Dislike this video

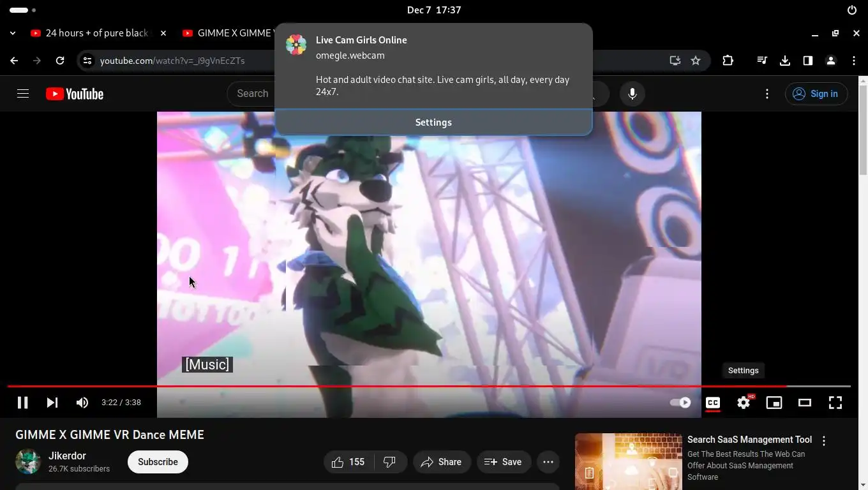pos(390,462)
